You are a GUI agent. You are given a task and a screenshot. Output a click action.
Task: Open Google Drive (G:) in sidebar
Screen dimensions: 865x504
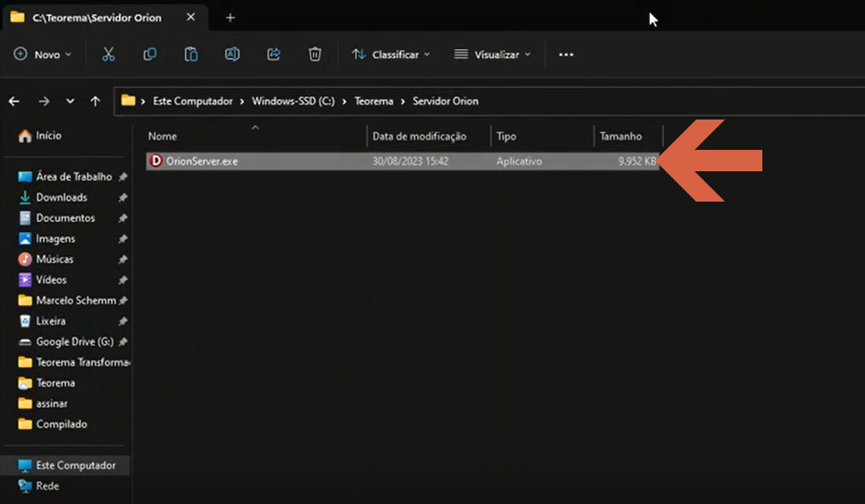[x=66, y=342]
